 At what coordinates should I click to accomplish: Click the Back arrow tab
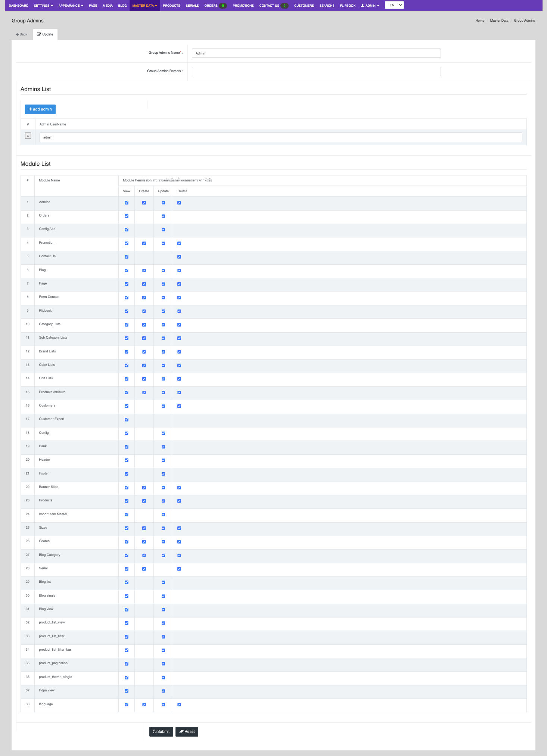point(22,34)
